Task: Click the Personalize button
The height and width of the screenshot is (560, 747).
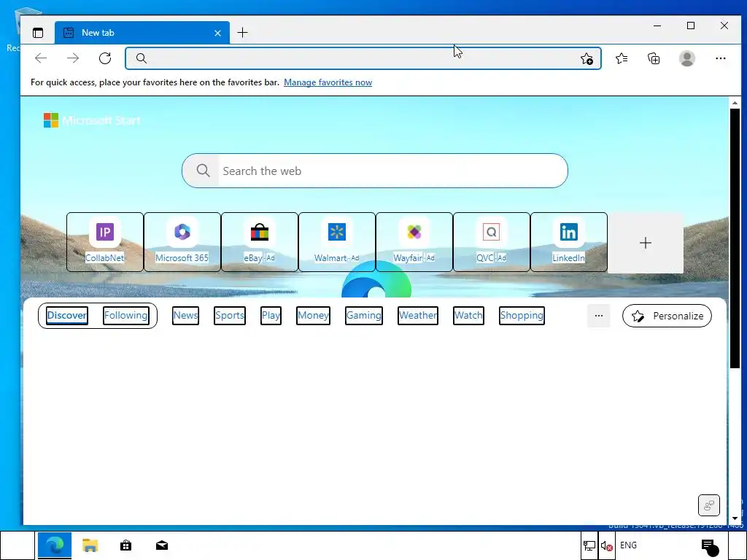Action: 667,316
